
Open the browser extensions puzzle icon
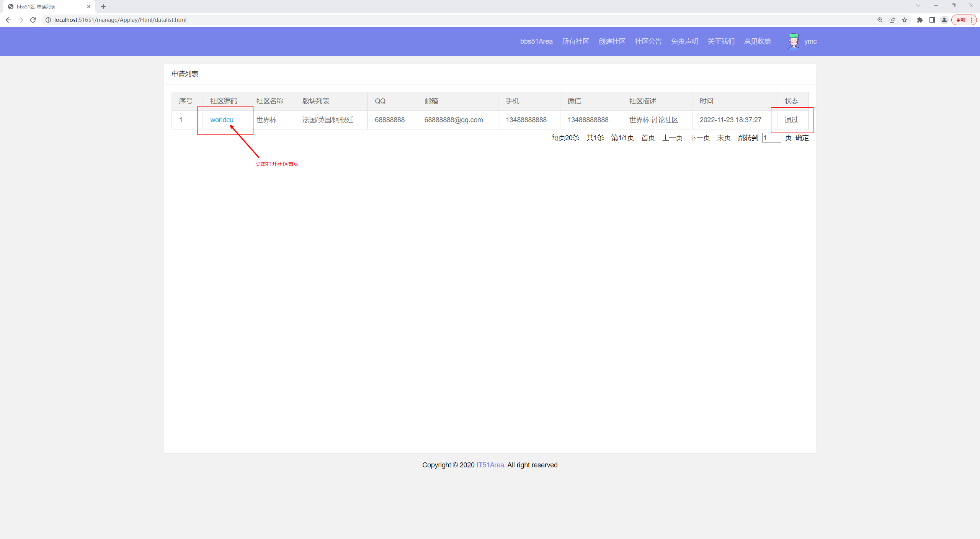920,20
